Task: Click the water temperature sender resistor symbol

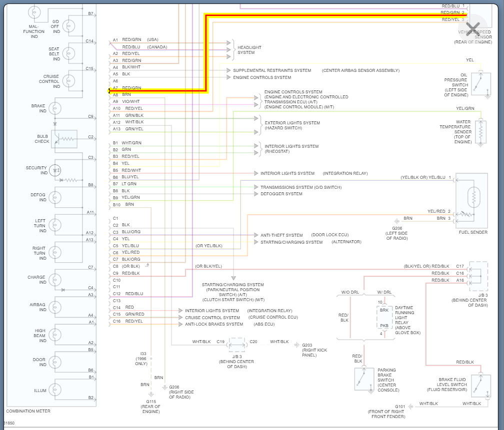Action: [481, 132]
